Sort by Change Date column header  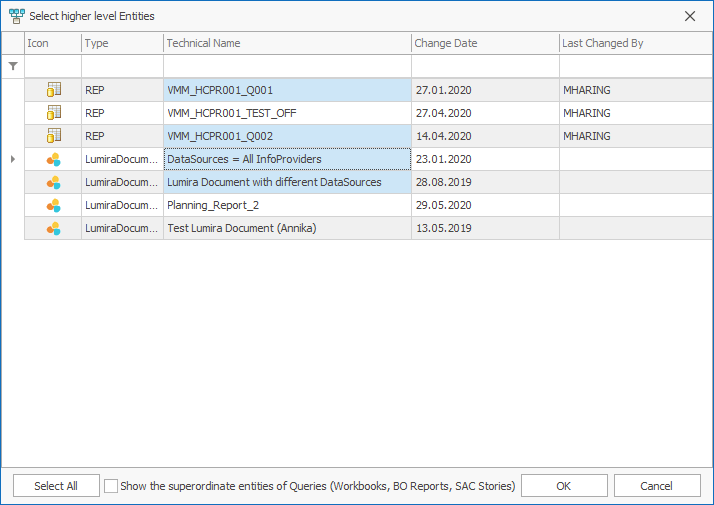484,43
